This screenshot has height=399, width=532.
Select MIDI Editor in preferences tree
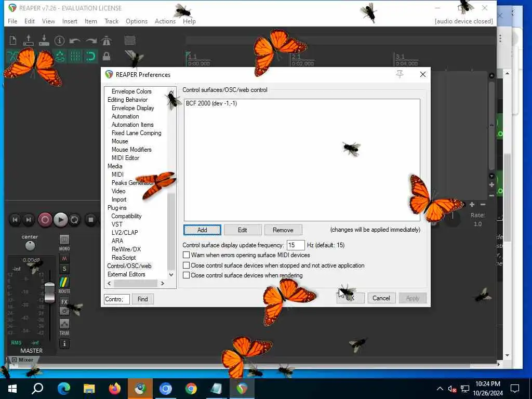(126, 158)
